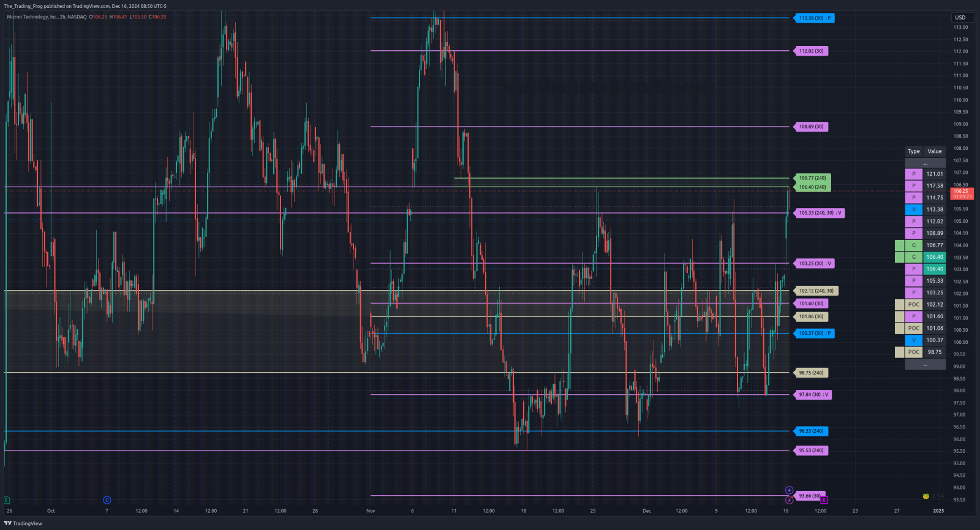Screen dimensions: 980x530
Task: Click the TradingView logo at bottom left
Action: coord(23,523)
